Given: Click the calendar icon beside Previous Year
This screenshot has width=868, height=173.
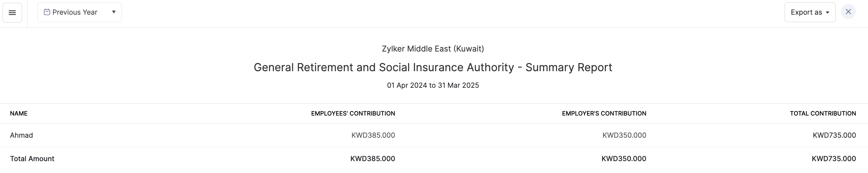Looking at the screenshot, I should point(47,12).
